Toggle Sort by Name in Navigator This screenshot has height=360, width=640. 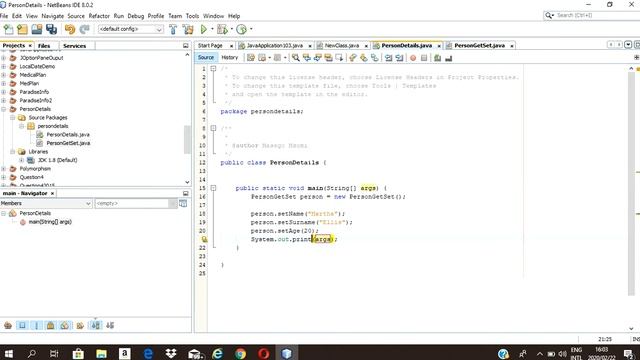click(96, 325)
